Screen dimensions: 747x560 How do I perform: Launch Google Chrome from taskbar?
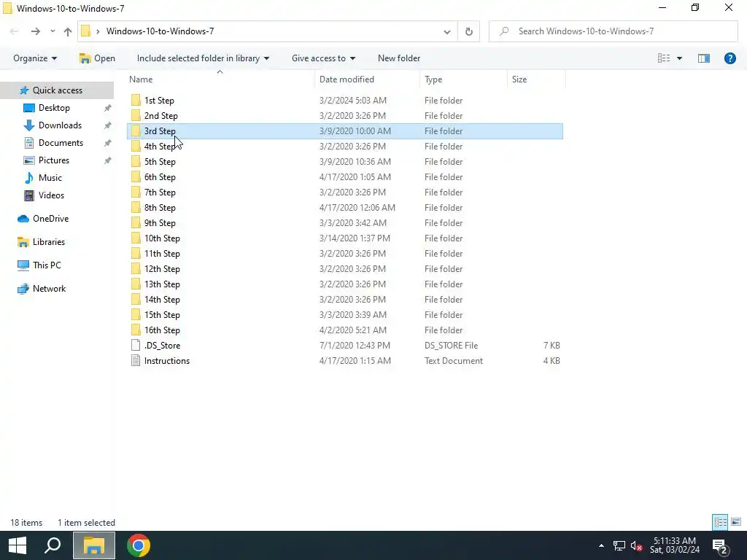point(139,545)
